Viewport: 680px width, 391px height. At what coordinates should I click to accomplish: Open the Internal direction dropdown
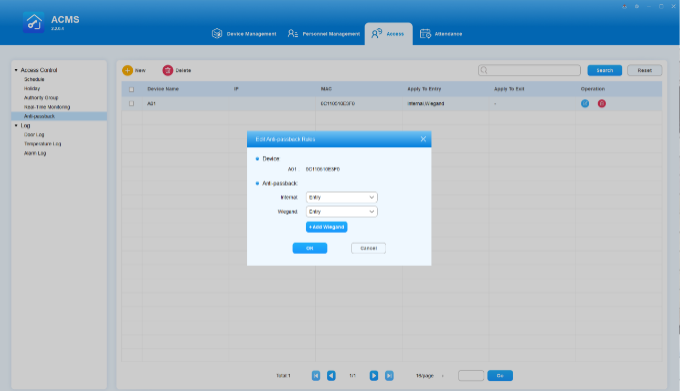(342, 197)
